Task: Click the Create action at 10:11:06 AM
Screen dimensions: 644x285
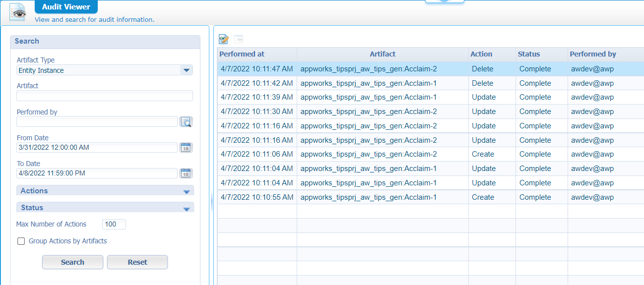Action: pos(483,154)
